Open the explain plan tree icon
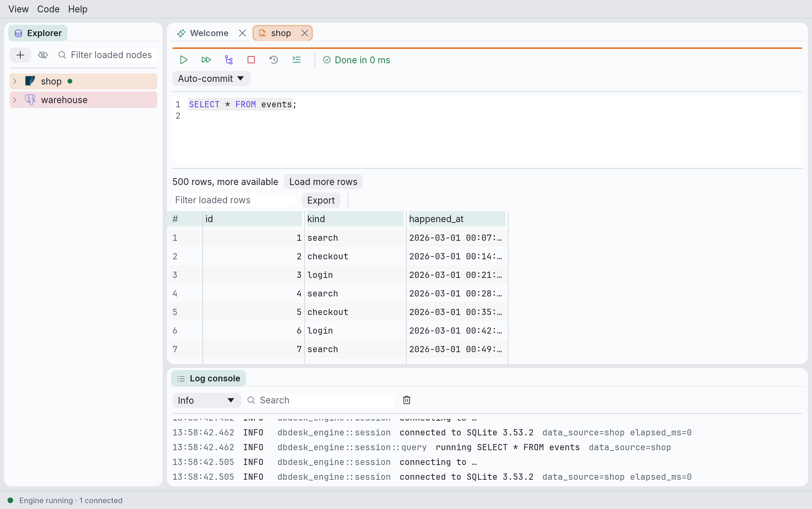Viewport: 812px width, 509px height. point(229,60)
